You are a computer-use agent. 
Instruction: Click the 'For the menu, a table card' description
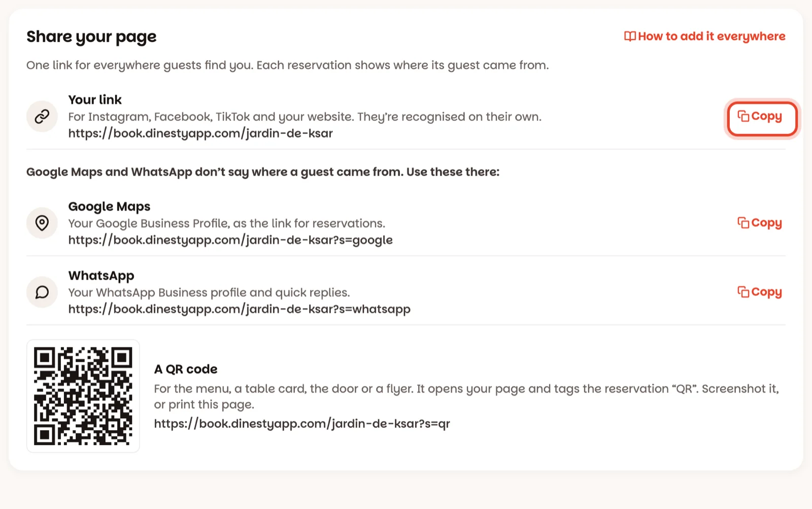(x=466, y=396)
